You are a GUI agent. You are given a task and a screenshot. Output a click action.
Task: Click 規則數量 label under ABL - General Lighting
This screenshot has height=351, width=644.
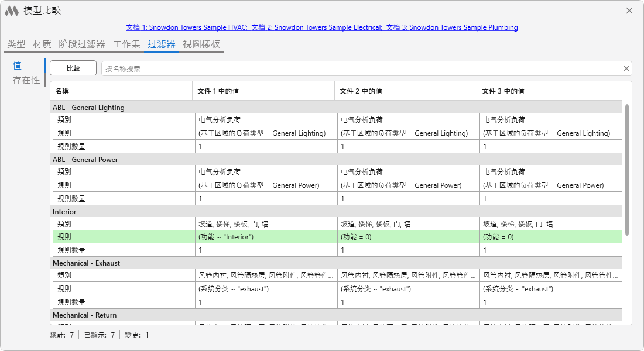pyautogui.click(x=71, y=147)
